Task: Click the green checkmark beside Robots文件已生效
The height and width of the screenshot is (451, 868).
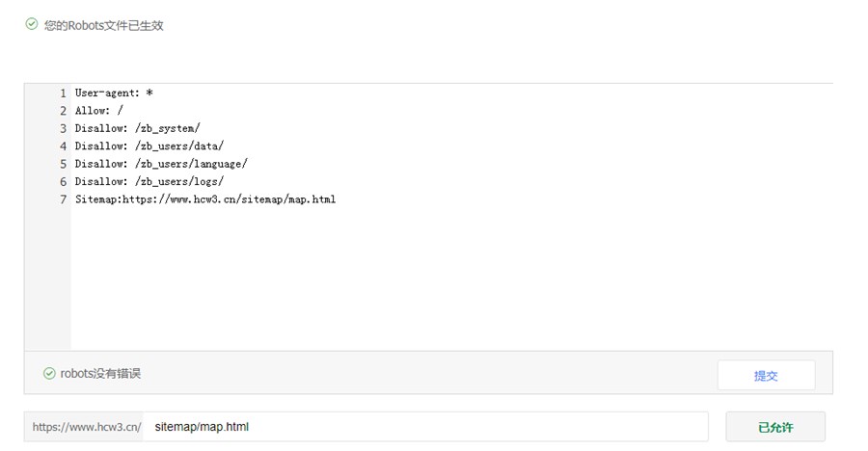Action: (32, 24)
